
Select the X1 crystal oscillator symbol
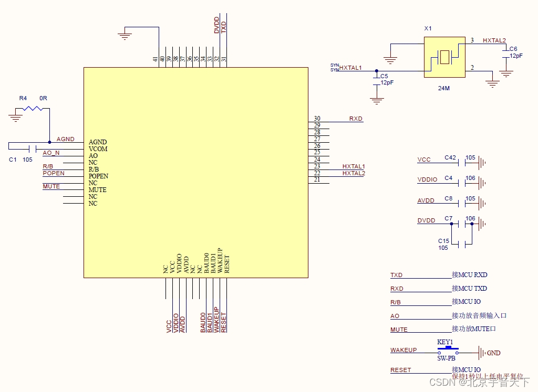[x=444, y=57]
